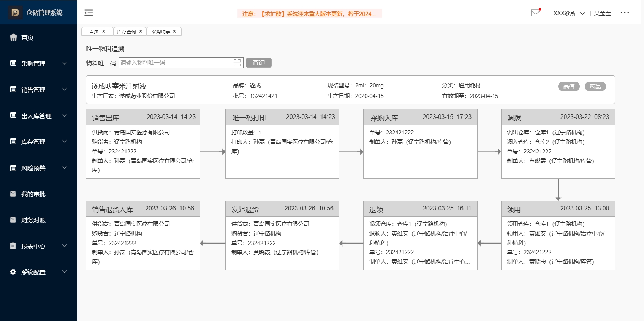Close the 采购助手 tab
The width and height of the screenshot is (644, 321).
point(174,32)
